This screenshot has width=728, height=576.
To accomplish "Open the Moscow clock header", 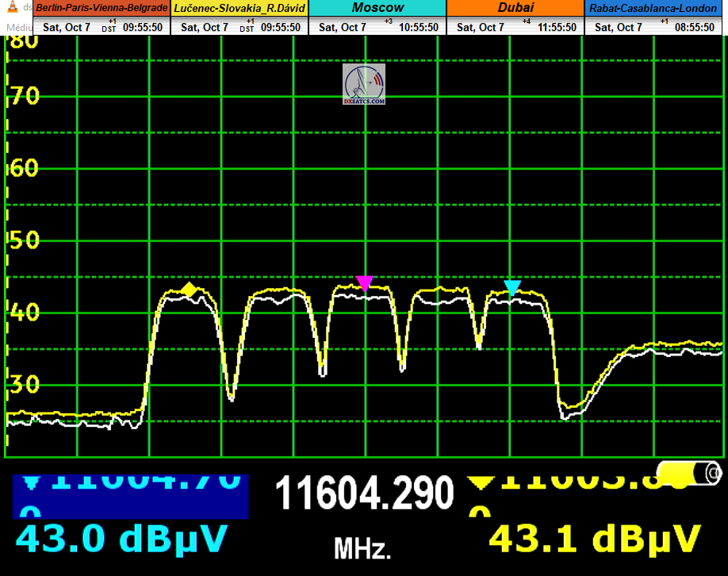I will (377, 8).
